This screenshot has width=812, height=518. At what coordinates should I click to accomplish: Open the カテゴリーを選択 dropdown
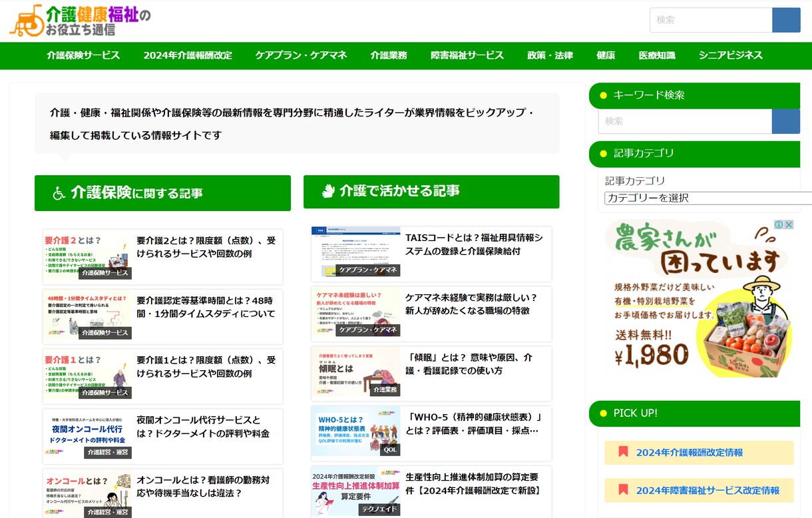708,198
